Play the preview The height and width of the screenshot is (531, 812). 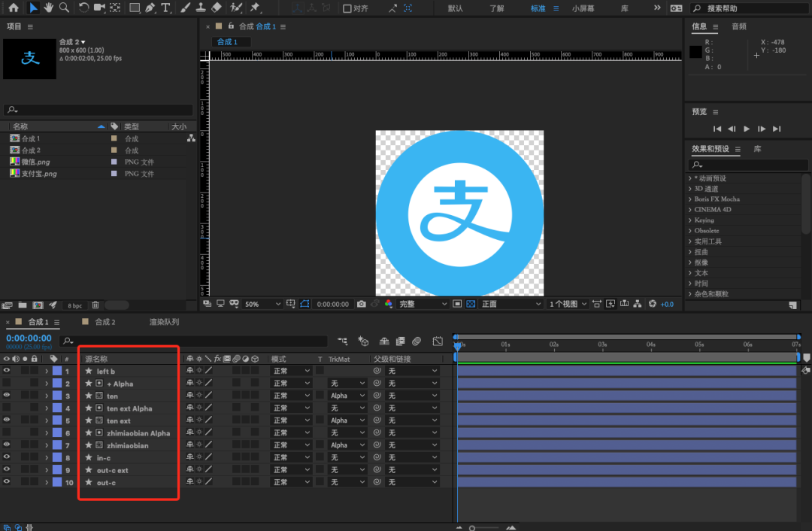(747, 129)
